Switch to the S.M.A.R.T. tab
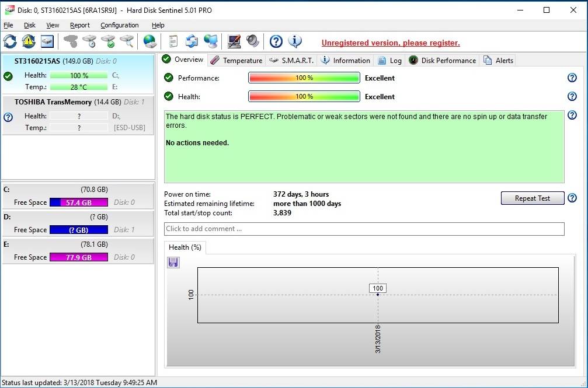Screen dimensions: 588x388 tap(291, 60)
